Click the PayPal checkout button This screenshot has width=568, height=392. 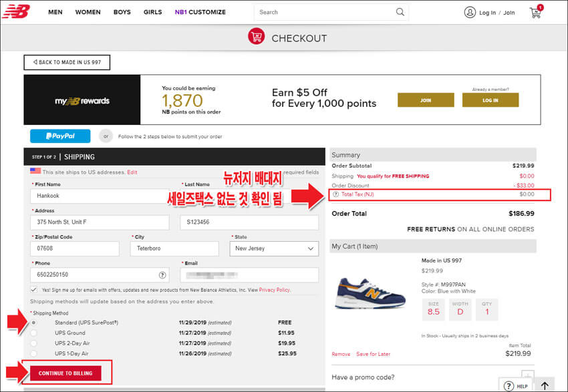tap(60, 136)
